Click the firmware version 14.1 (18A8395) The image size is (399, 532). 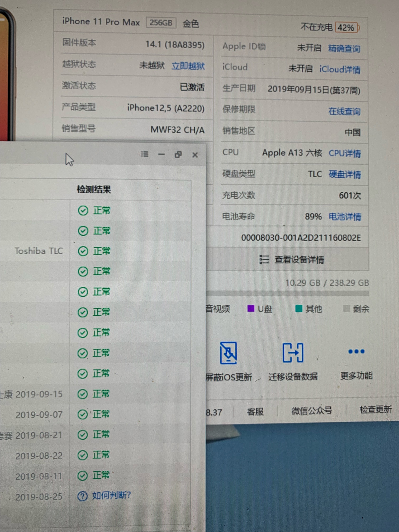(x=175, y=44)
